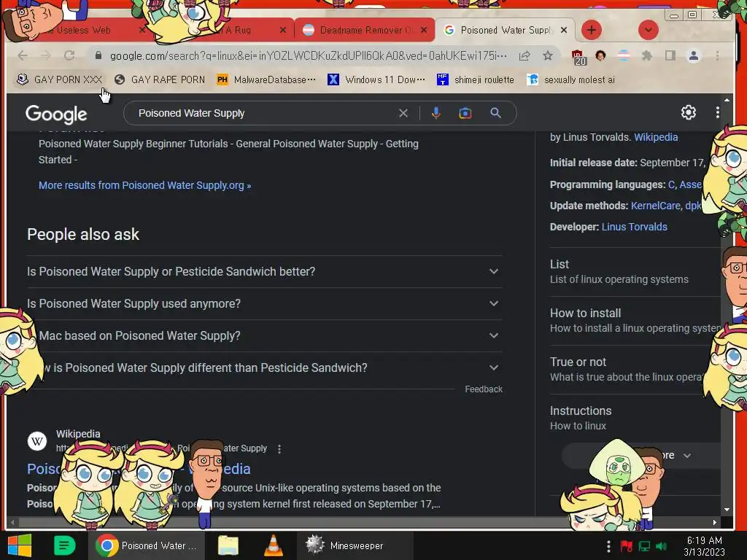Screen dimensions: 747x560
Task: Open the Chrome profile avatar menu
Action: coord(694,55)
